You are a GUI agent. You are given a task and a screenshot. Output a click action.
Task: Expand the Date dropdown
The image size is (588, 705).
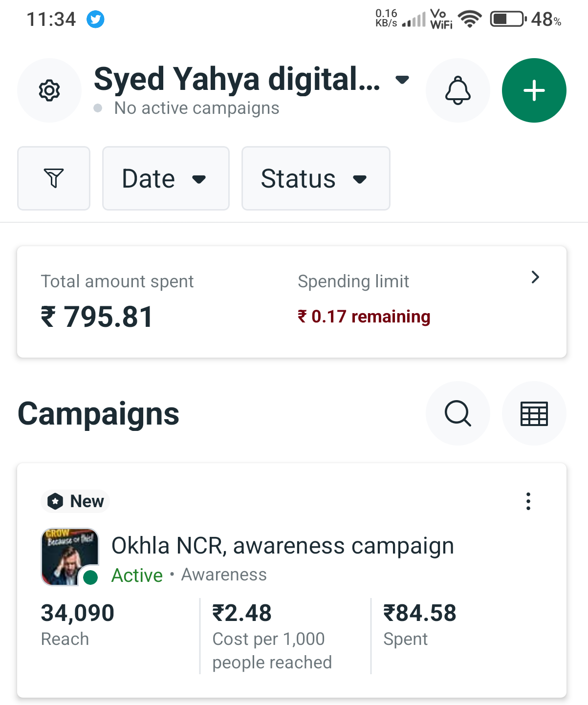click(165, 178)
